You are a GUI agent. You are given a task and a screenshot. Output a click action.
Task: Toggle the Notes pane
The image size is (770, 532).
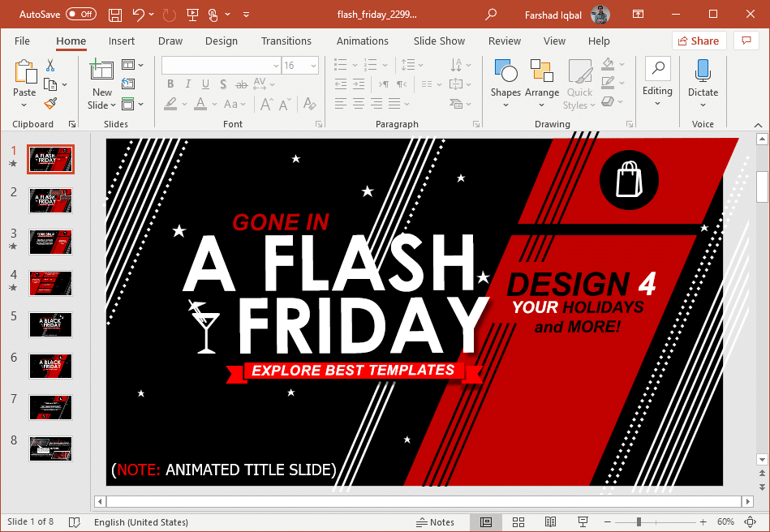435,522
